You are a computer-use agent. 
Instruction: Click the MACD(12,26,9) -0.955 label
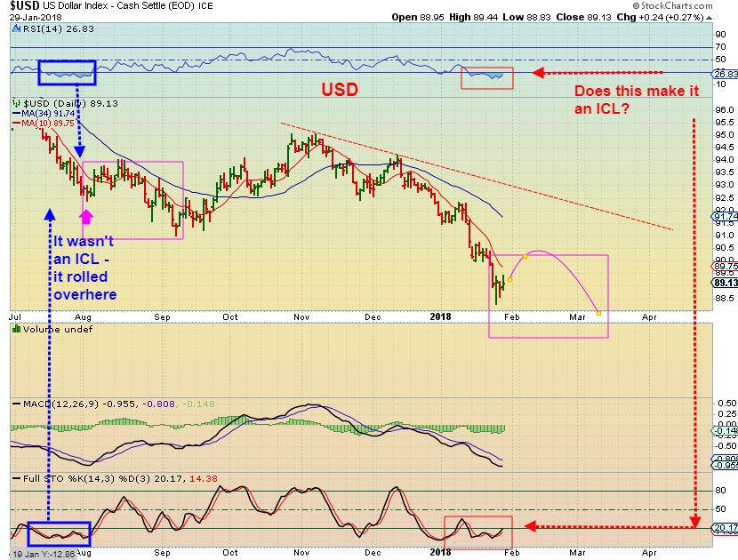[81, 404]
